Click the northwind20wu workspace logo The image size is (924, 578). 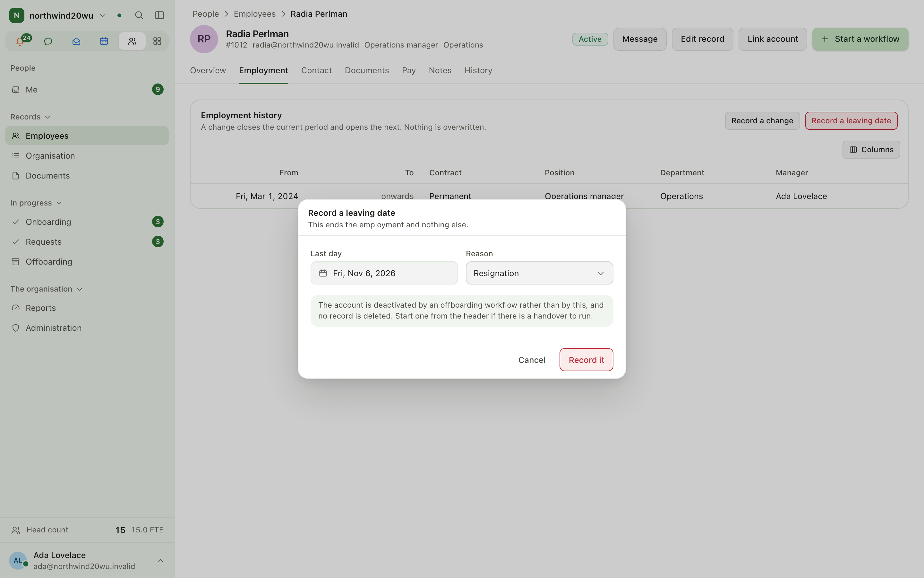16,15
